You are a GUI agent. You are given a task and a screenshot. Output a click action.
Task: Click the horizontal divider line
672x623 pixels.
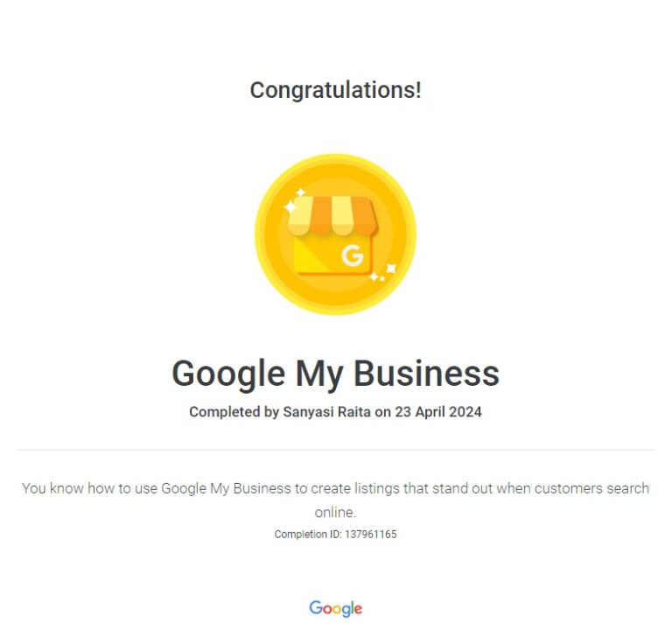click(x=336, y=450)
